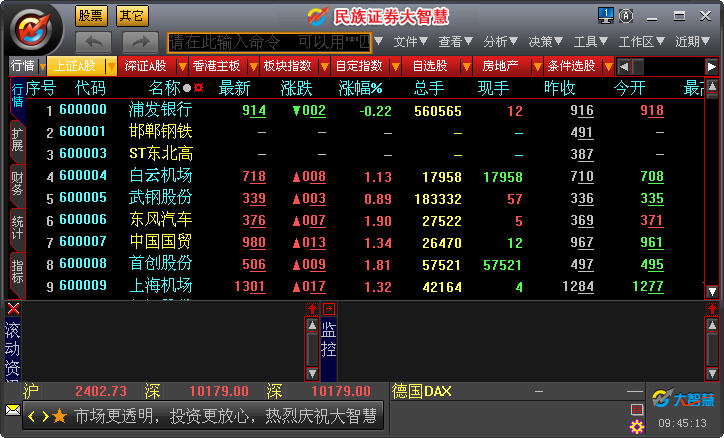This screenshot has height=438, width=724.
Task: Expand dropdown arrow beside 深证A股 tab
Action: tap(182, 66)
